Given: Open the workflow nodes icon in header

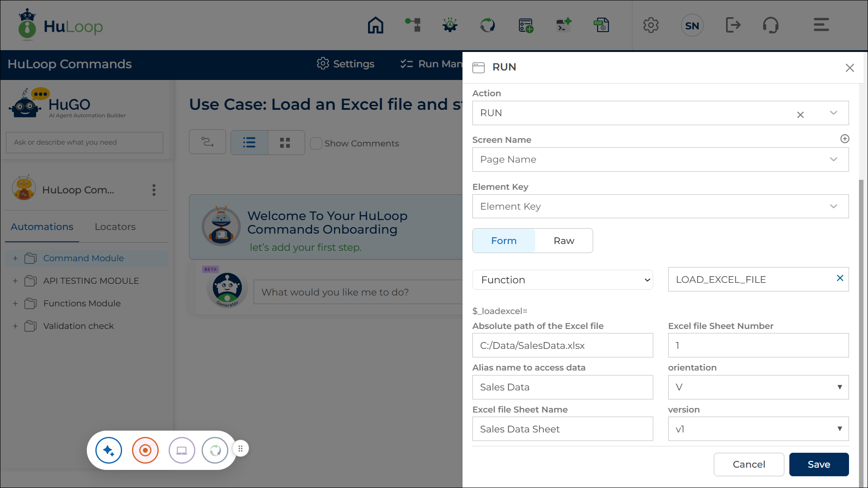Looking at the screenshot, I should point(413,25).
